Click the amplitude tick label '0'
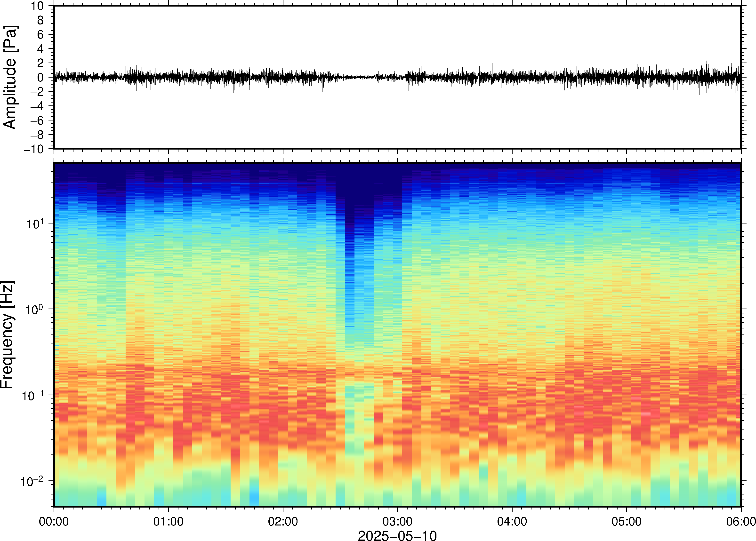Image resolution: width=756 pixels, height=541 pixels. [x=41, y=77]
